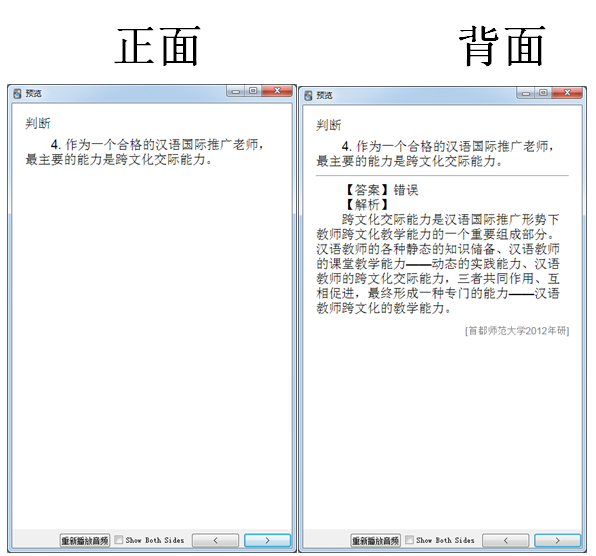The width and height of the screenshot is (596, 556).
Task: Maximize the left preview window
Action: click(253, 91)
